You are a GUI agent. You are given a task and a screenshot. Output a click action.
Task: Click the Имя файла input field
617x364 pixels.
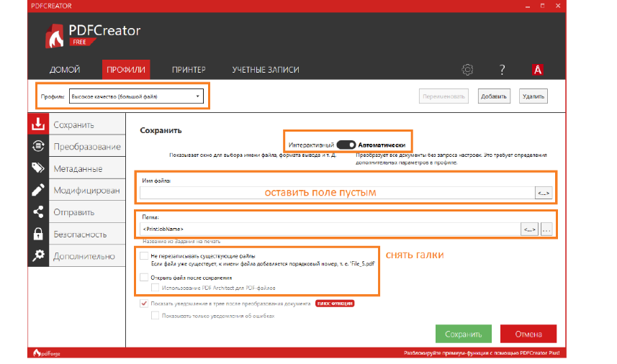coord(337,193)
